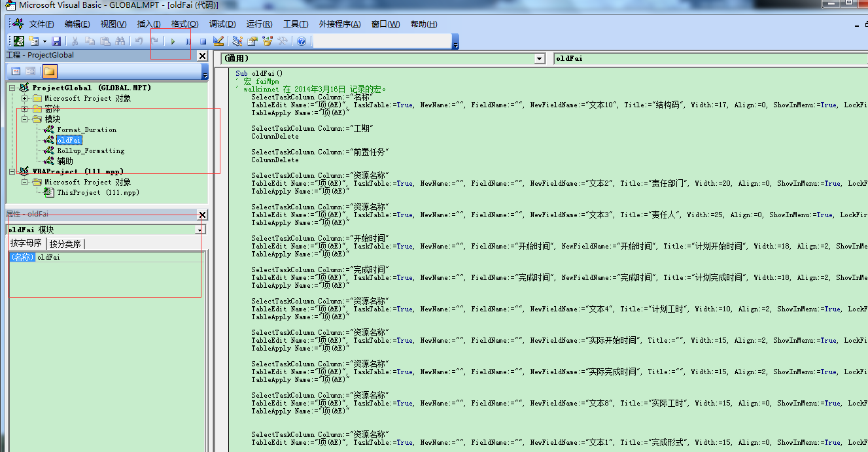Image resolution: width=868 pixels, height=452 pixels.
Task: Open the 帮助(H) menu
Action: point(424,24)
